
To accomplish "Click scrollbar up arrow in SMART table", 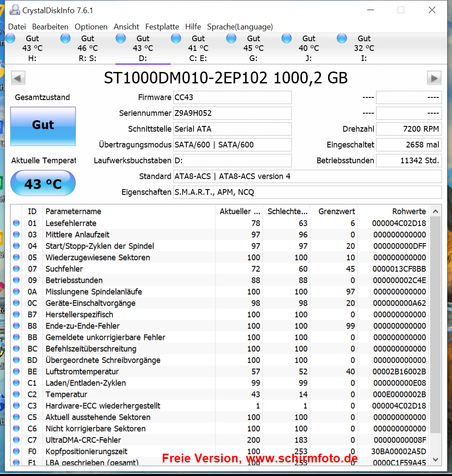I will tap(435, 211).
